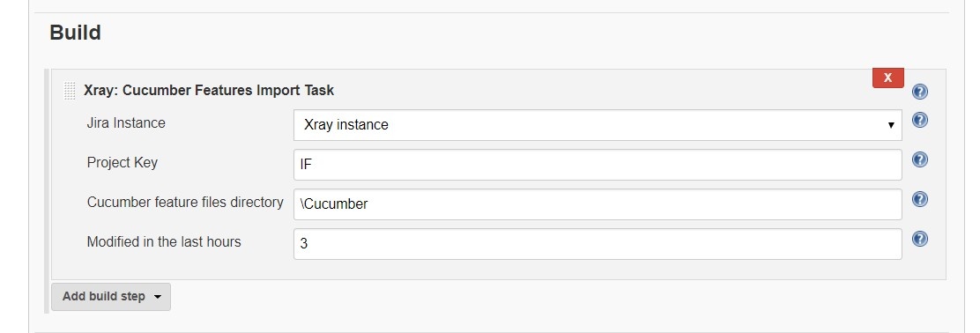Click the Jira Instance label
The height and width of the screenshot is (333, 980).
[126, 123]
